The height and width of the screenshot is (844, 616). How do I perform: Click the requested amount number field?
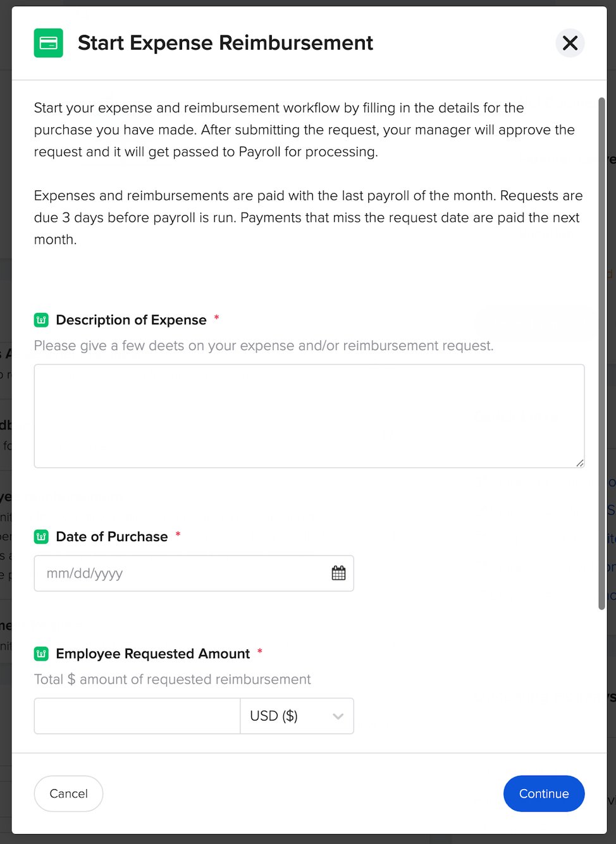click(x=137, y=716)
